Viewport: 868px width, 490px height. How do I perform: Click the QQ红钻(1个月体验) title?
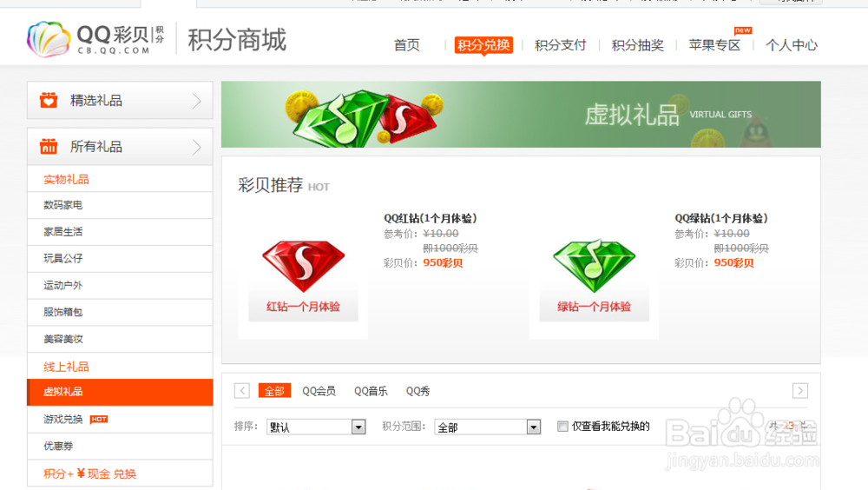click(431, 218)
